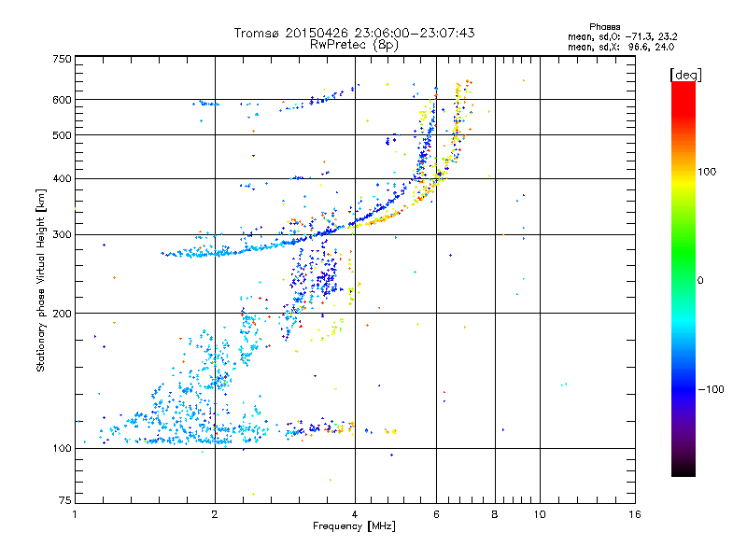Image resolution: width=747 pixels, height=560 pixels.
Task: Click the x-axis tick label '8'
Action: (x=495, y=514)
